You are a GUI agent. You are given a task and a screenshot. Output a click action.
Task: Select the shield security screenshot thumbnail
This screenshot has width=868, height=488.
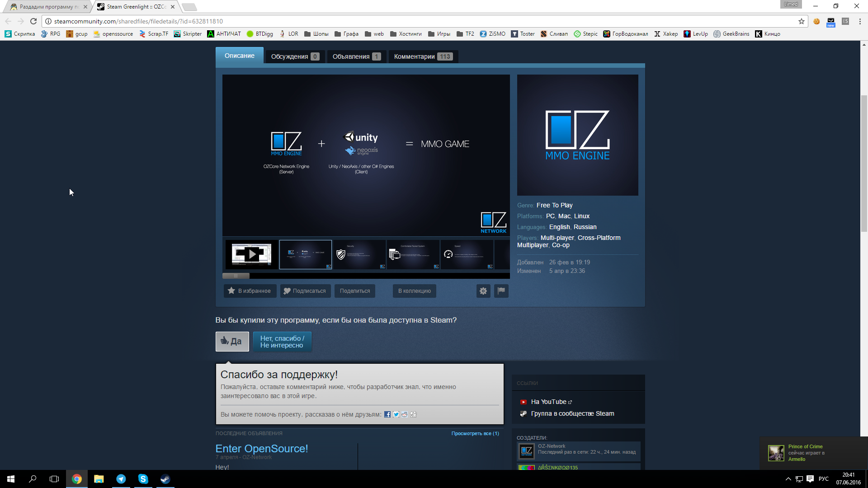[x=359, y=254]
